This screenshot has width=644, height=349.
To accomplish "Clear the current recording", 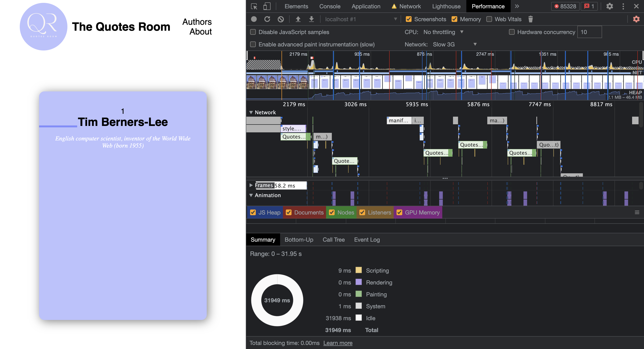I will click(x=280, y=19).
